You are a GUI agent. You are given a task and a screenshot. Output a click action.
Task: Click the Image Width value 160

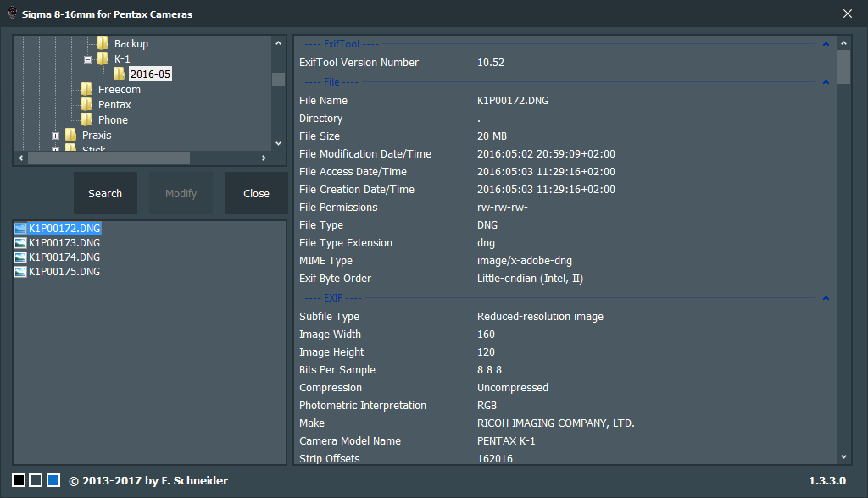(x=486, y=335)
